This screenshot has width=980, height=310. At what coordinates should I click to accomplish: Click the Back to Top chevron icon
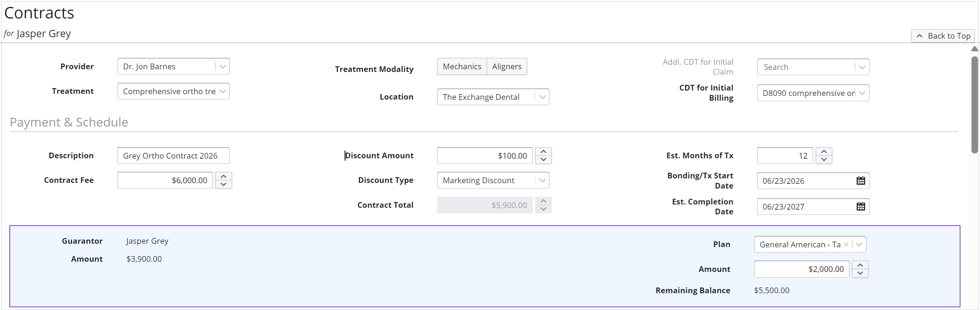[x=919, y=36]
